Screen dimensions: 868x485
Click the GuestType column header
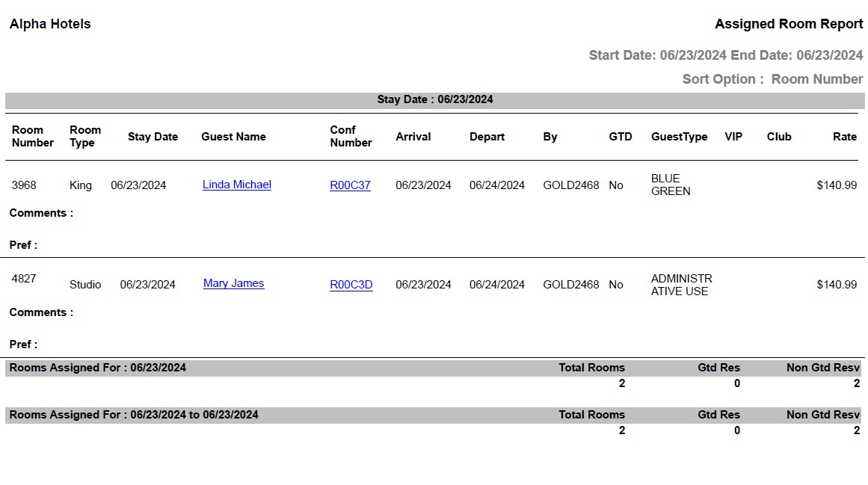[679, 137]
